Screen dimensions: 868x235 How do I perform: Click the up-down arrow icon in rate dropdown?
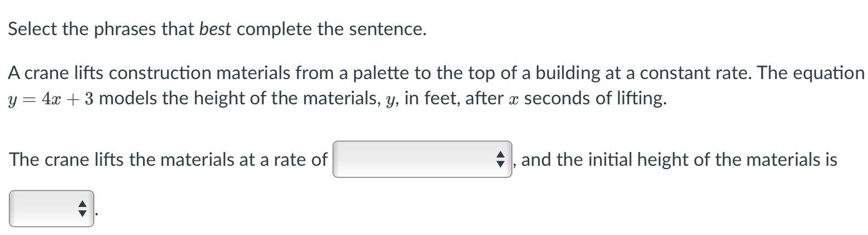click(500, 159)
